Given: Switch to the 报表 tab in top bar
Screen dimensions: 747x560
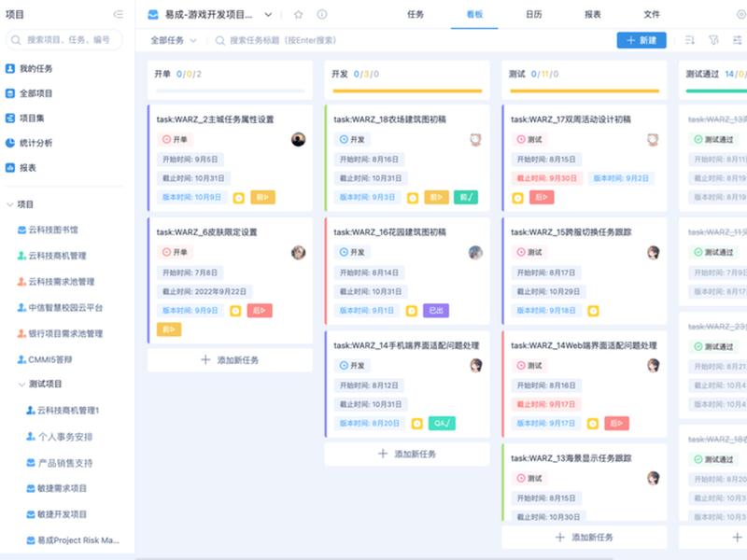Looking at the screenshot, I should 593,14.
